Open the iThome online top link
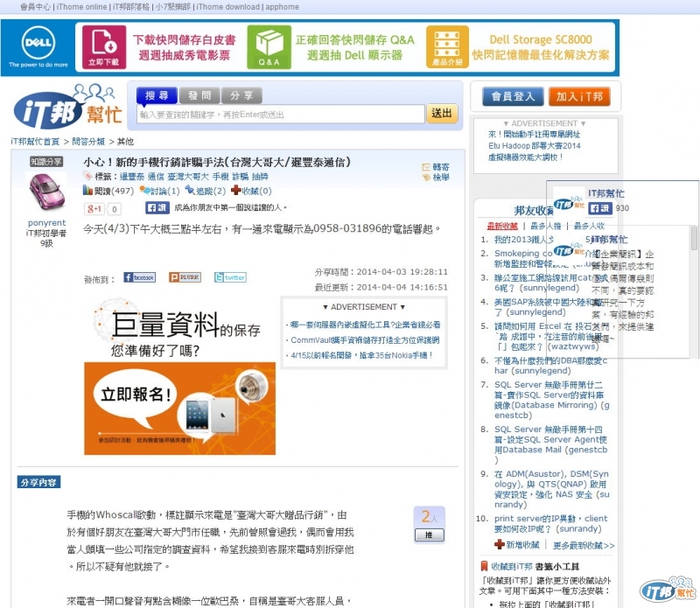Viewport: 700px width, 608px height. click(81, 7)
